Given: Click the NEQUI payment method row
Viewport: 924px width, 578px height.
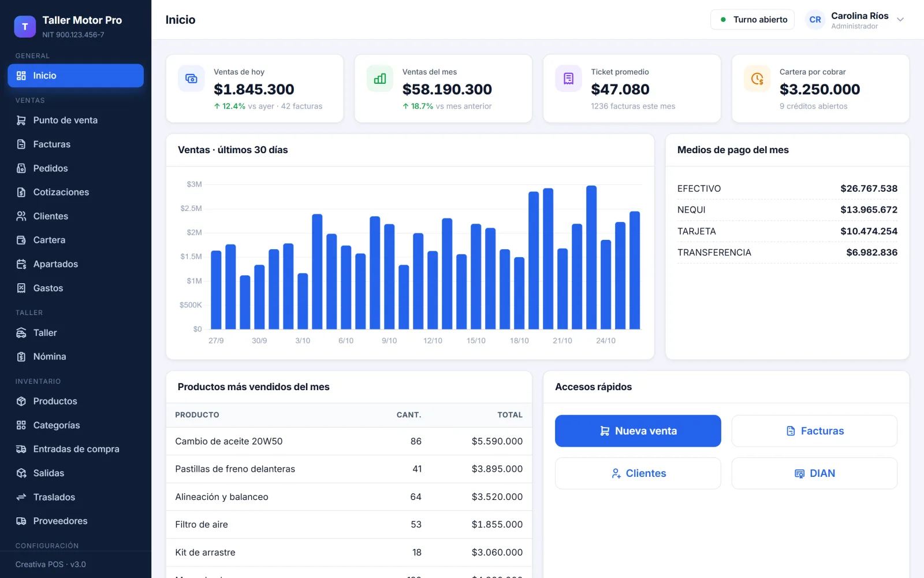Looking at the screenshot, I should coord(787,210).
